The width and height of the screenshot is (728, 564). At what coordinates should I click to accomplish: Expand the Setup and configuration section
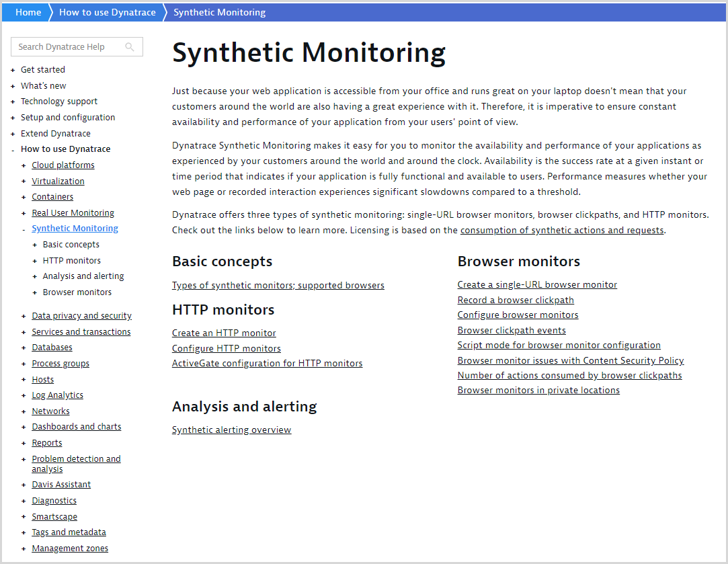point(13,118)
